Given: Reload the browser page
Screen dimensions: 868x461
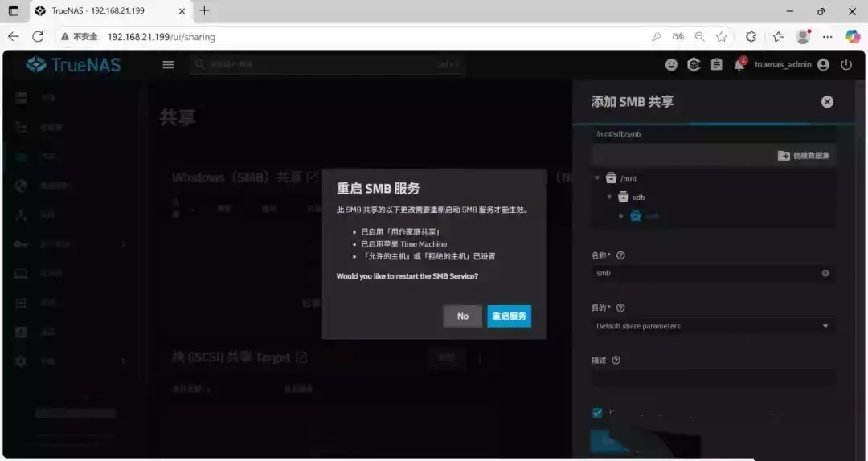Looking at the screenshot, I should 38,36.
